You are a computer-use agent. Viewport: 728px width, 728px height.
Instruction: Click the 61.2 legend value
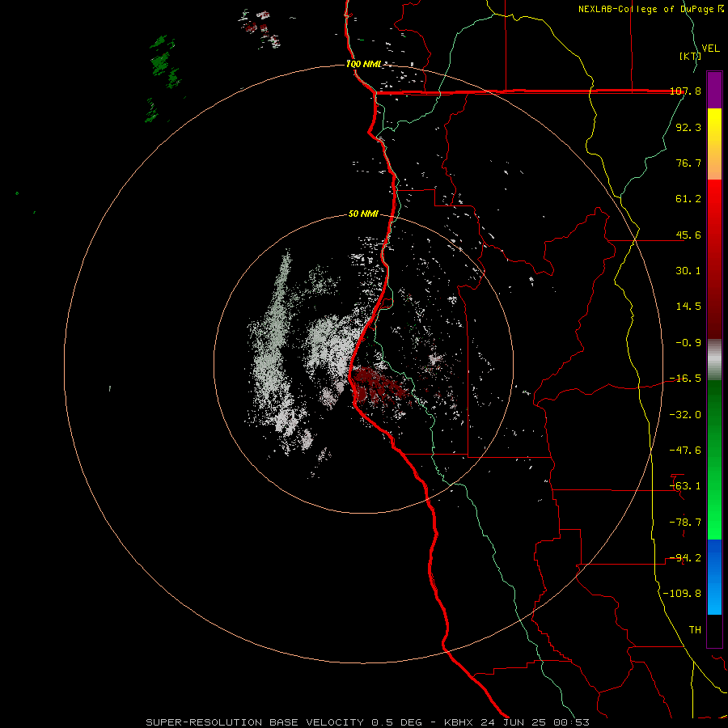click(x=688, y=199)
